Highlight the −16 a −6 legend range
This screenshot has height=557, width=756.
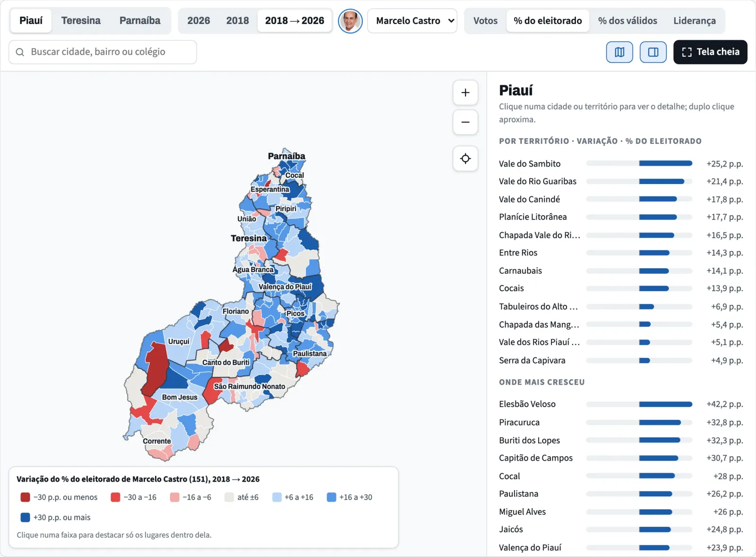pos(190,497)
